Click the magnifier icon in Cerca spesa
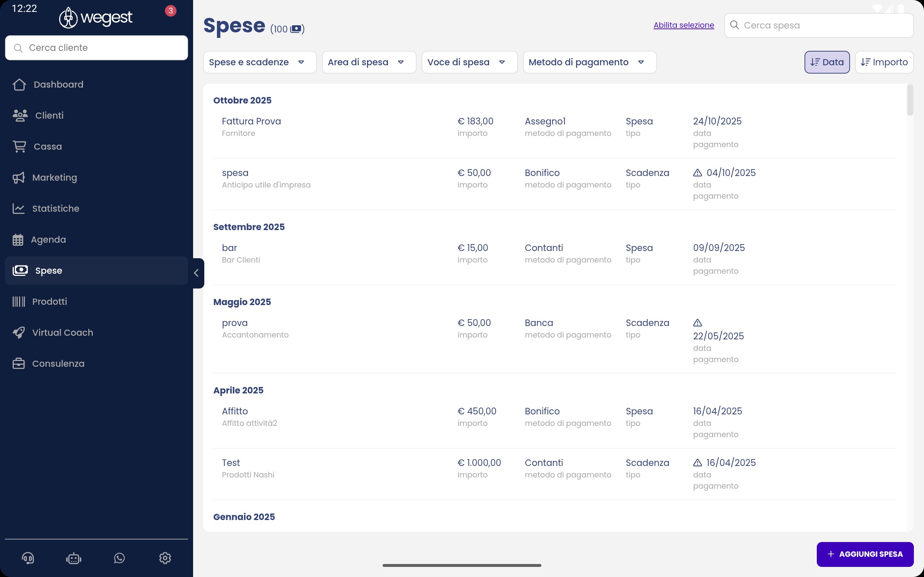This screenshot has height=577, width=924. coord(734,25)
